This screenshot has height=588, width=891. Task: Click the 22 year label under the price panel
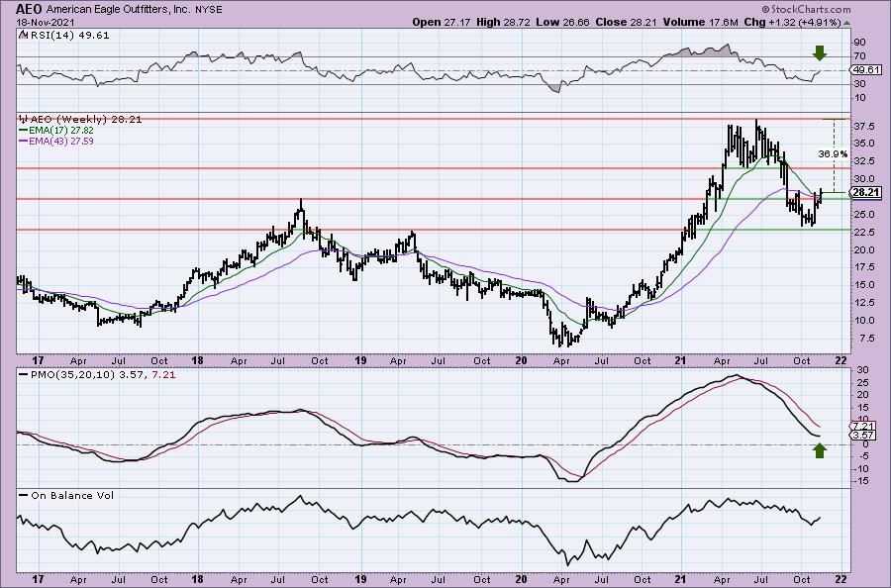(842, 360)
